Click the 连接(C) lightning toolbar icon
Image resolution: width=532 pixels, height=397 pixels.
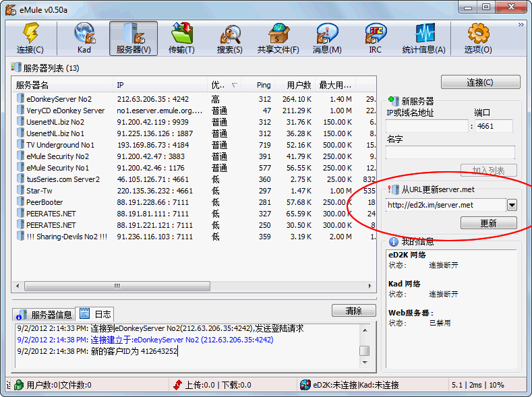30,38
